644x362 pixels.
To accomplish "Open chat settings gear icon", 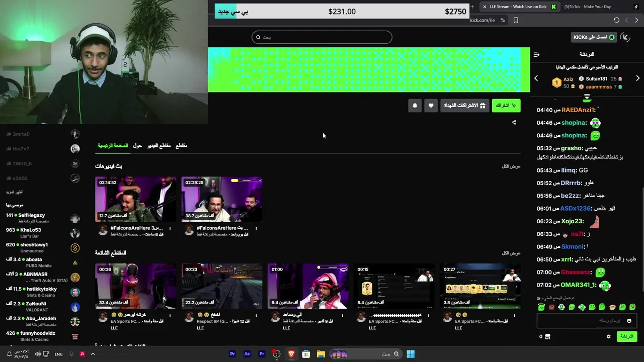I will click(609, 336).
